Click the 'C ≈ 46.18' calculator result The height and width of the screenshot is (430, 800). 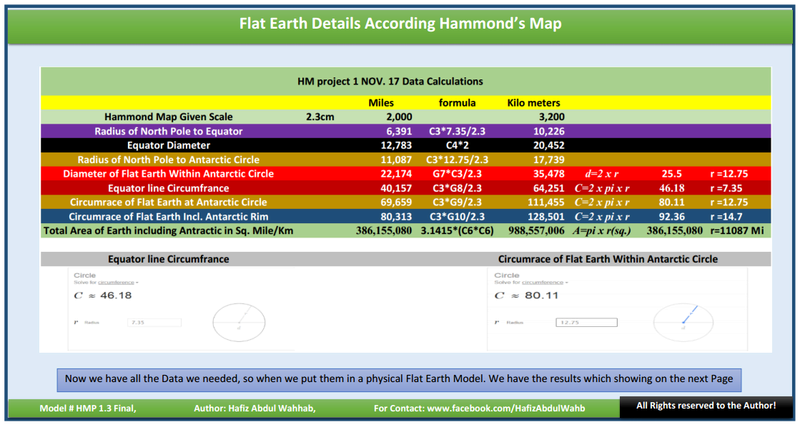tap(103, 295)
